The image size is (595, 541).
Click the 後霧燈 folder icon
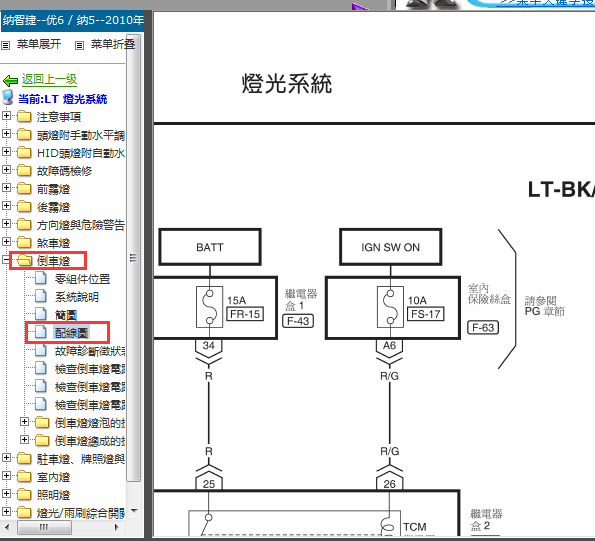24,206
